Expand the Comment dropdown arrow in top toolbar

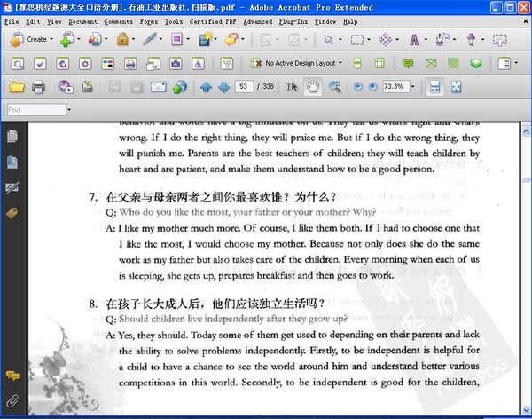click(x=243, y=39)
